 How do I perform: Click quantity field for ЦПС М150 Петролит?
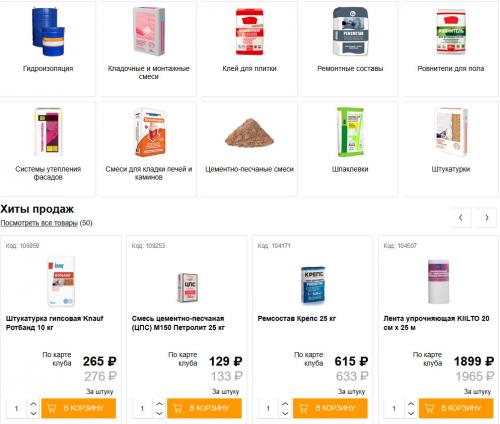tap(142, 408)
